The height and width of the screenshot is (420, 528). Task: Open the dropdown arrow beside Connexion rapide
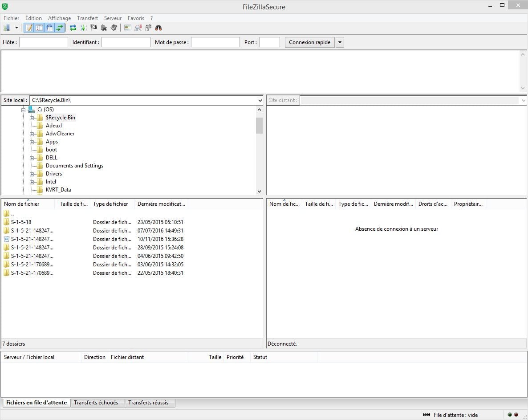340,42
